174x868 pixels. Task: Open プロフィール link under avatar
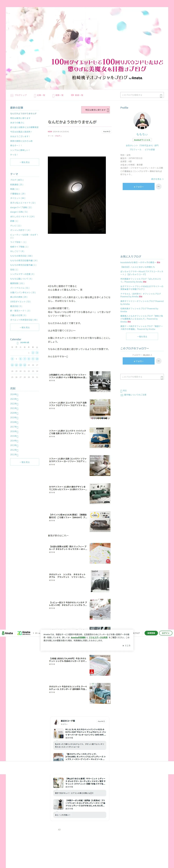(x=135, y=149)
